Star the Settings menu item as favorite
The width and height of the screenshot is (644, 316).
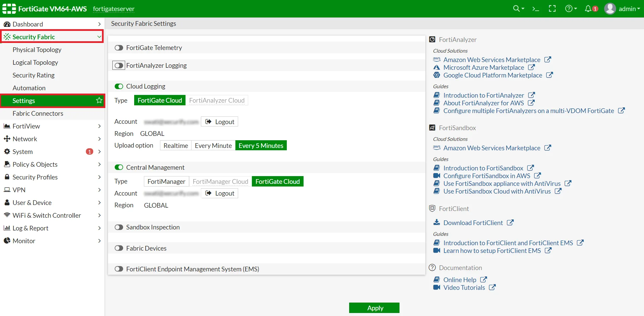(x=99, y=100)
